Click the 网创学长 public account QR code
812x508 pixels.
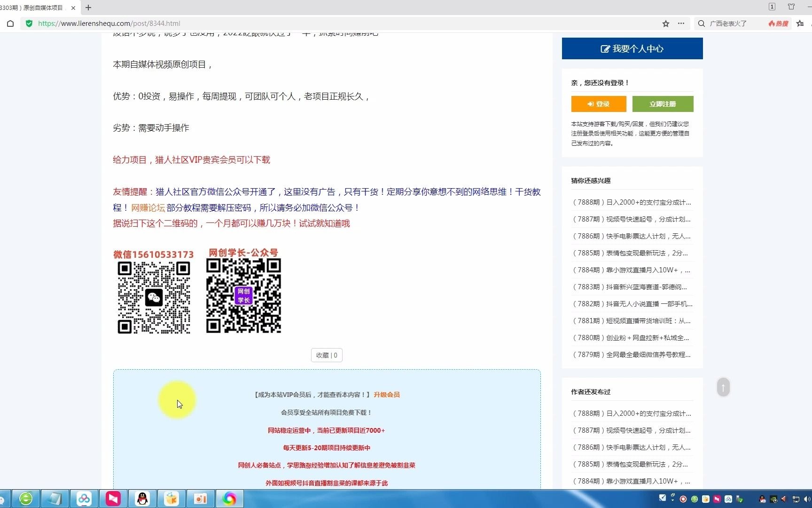coord(243,295)
